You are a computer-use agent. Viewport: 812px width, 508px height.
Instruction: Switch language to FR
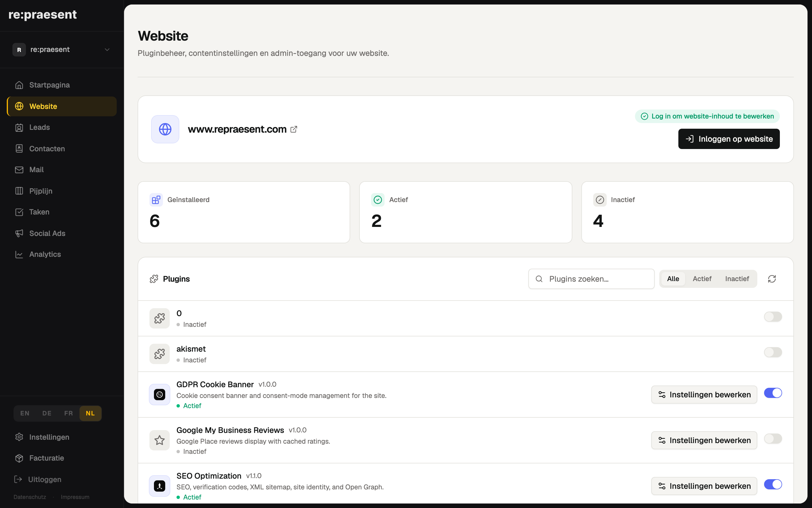coord(69,413)
